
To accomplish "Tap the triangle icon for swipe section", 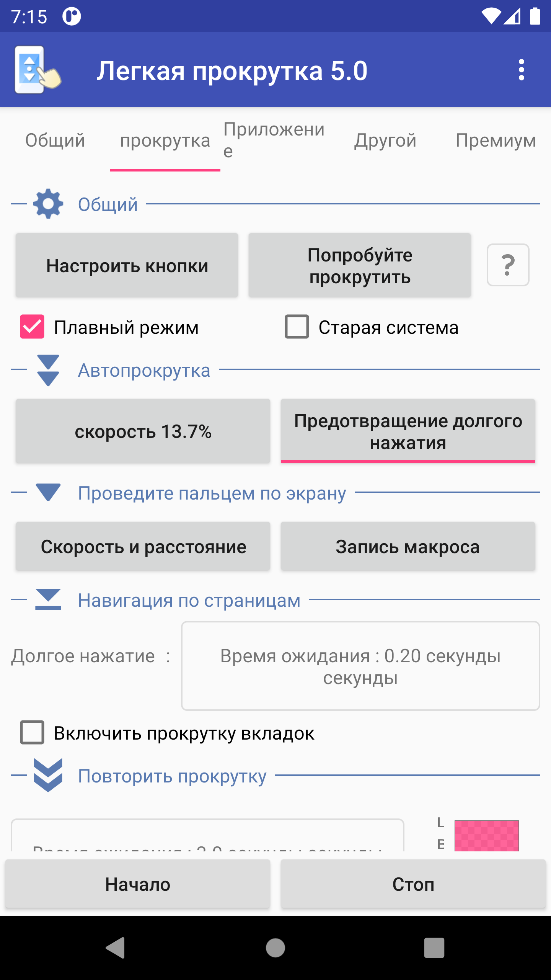I will 48,492.
